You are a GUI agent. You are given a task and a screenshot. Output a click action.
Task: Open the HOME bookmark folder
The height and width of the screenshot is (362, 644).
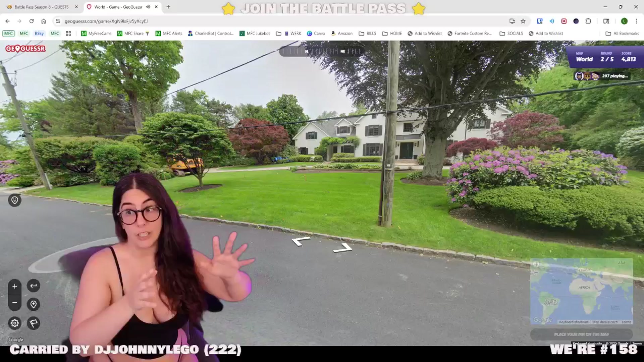click(392, 34)
